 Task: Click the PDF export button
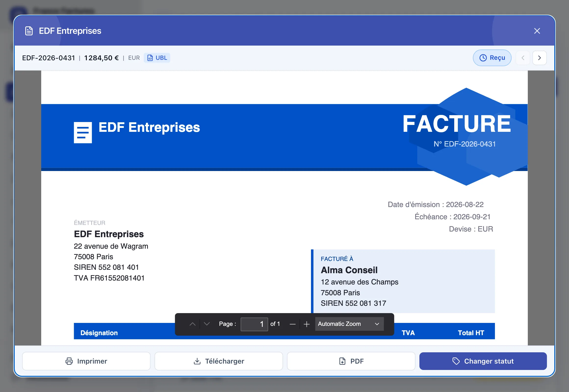(x=351, y=361)
